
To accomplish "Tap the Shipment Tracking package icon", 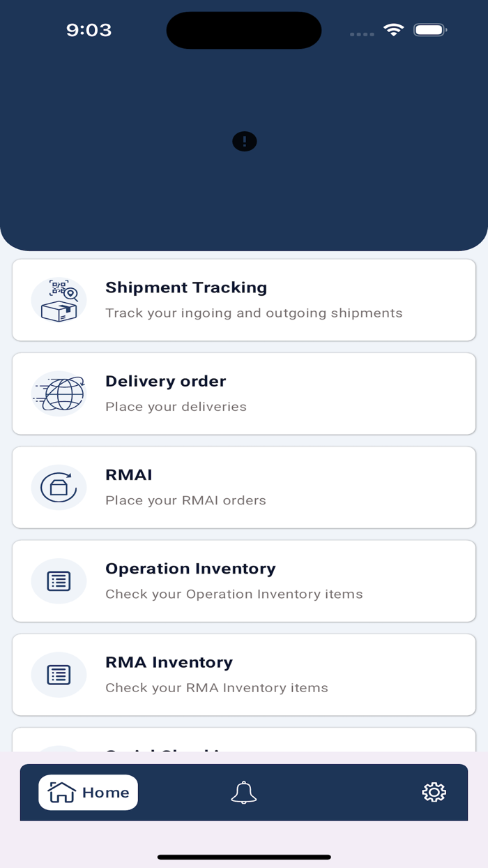I will click(x=59, y=299).
